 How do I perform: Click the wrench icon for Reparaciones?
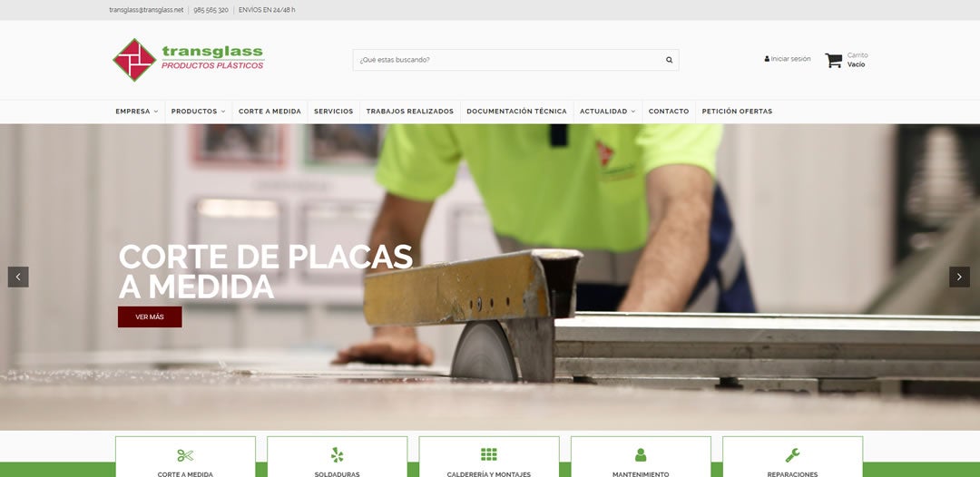(792, 455)
